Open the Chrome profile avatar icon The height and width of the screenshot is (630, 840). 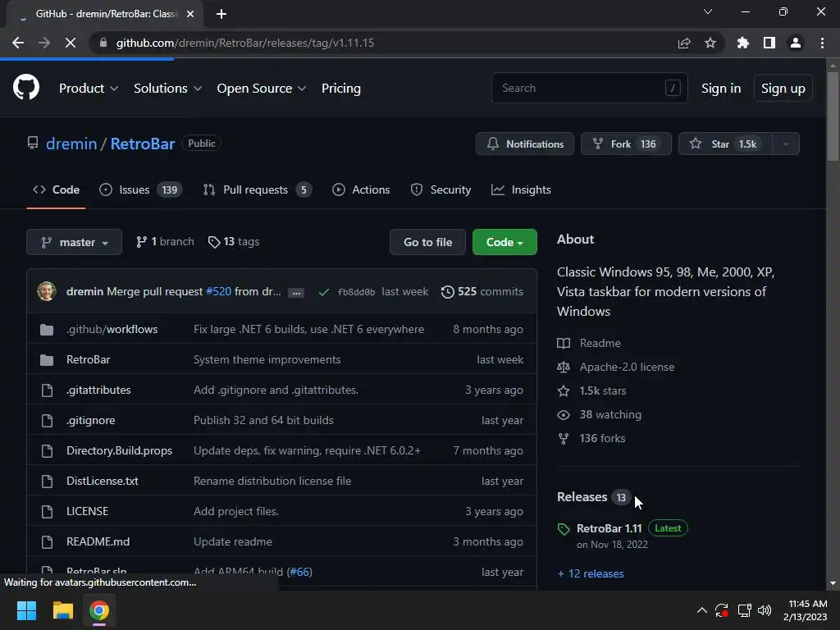point(796,43)
